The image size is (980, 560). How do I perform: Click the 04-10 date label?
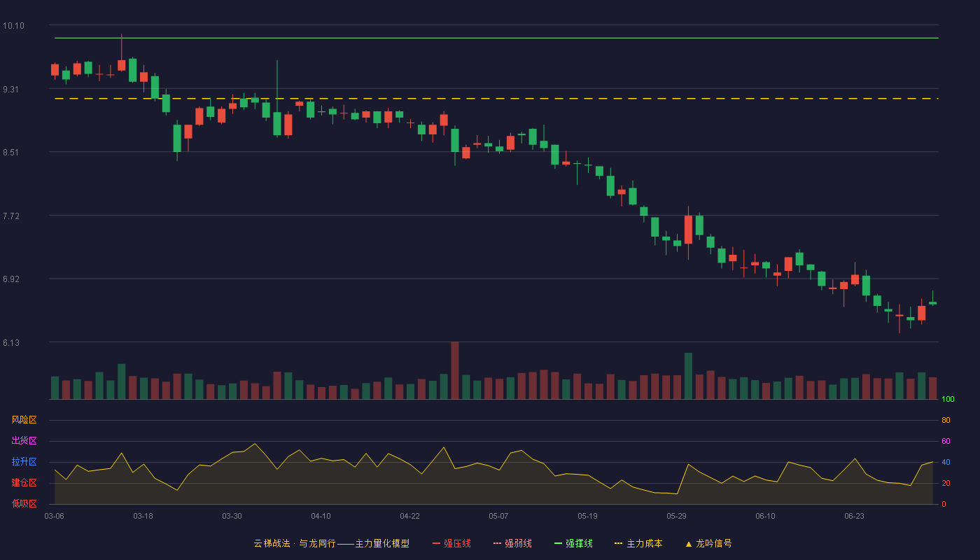point(321,516)
